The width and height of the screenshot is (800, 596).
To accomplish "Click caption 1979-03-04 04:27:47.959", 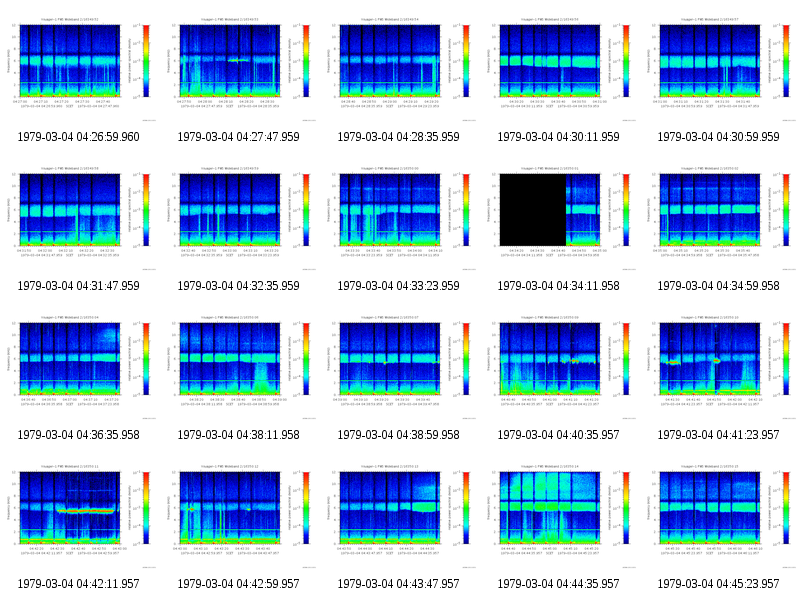I will [x=238, y=137].
